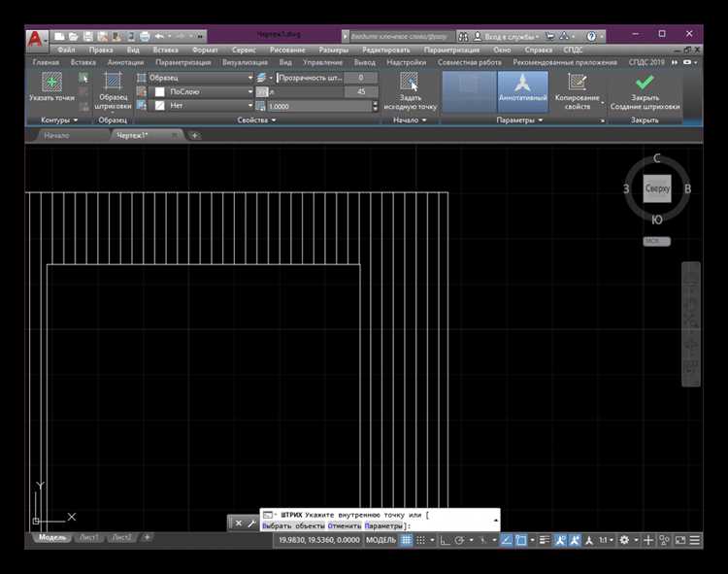Click 'Копирование свойств' match properties icon
Viewport: 728px width, 574px height.
pyautogui.click(x=578, y=84)
